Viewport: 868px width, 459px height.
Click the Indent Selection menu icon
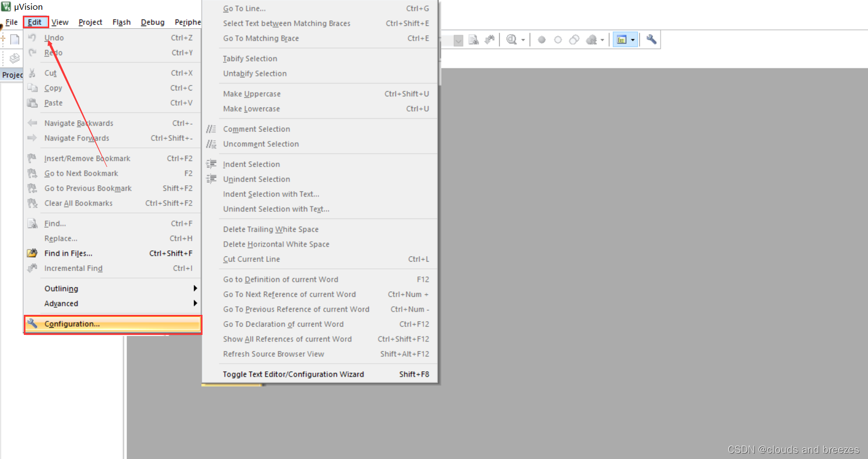click(211, 164)
